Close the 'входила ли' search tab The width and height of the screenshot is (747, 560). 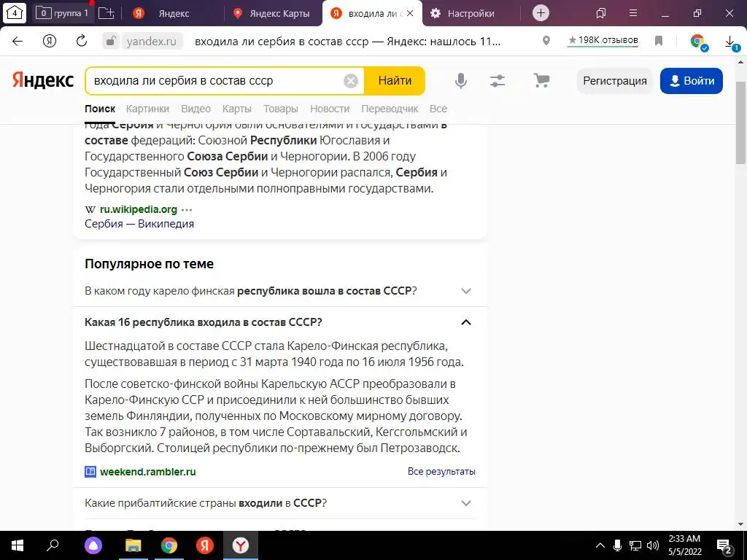tap(410, 13)
